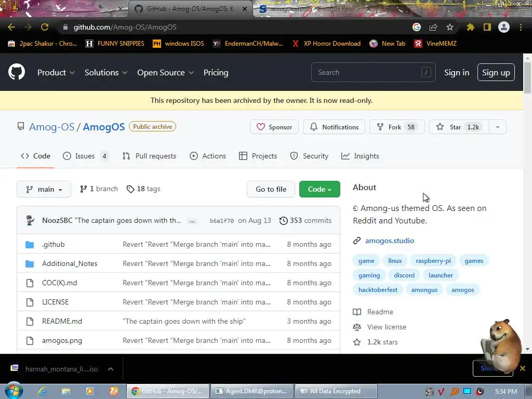Click Sign in
Screen dimensions: 532x399
pyautogui.click(x=457, y=73)
